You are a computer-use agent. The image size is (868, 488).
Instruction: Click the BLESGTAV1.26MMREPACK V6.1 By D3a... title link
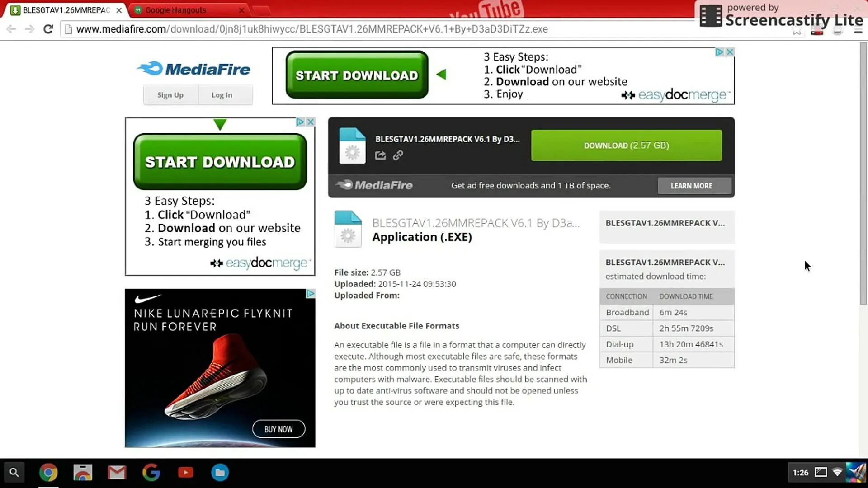click(476, 223)
